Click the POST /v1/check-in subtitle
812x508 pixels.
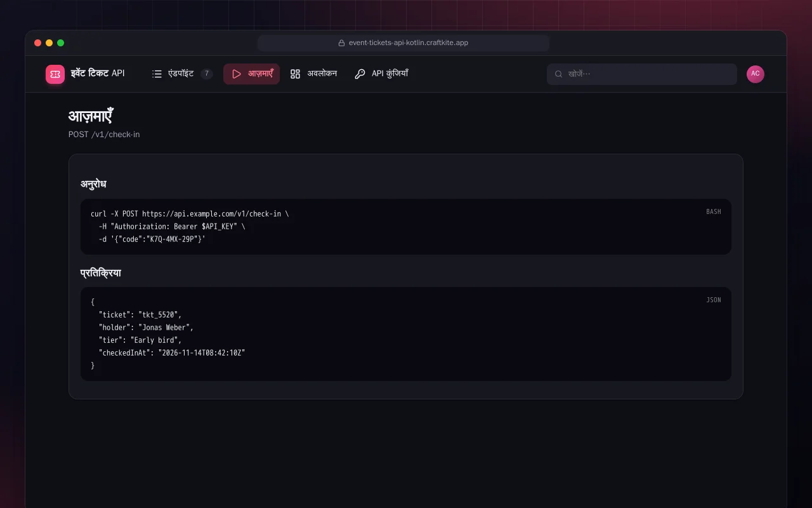click(x=104, y=135)
